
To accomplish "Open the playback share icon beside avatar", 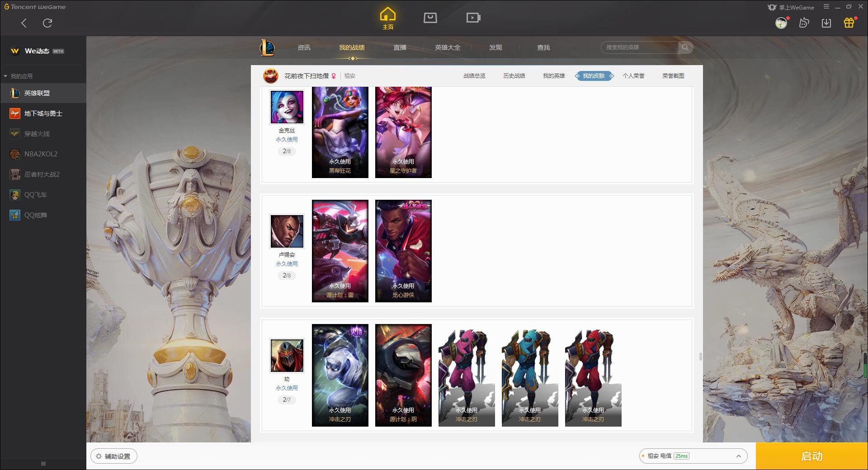I will (x=804, y=23).
